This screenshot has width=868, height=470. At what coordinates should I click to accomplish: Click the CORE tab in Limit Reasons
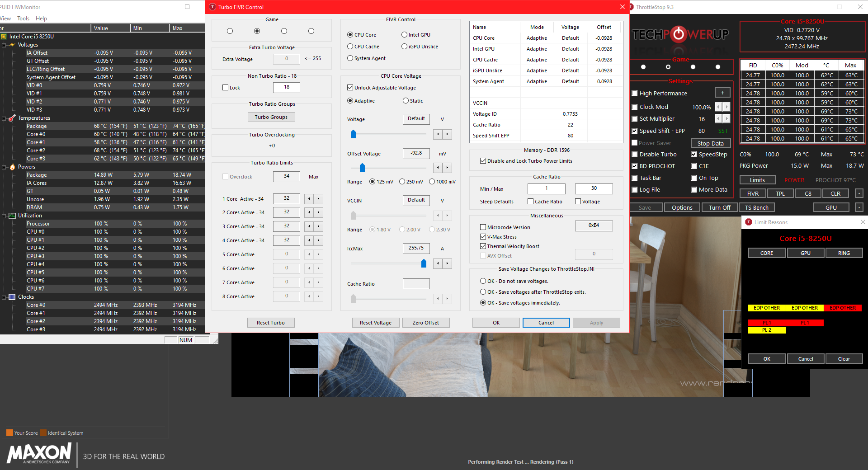[767, 253]
